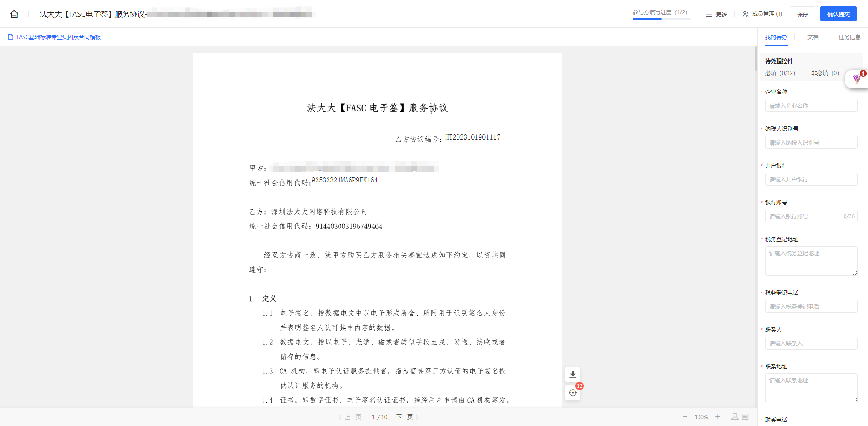The image size is (868, 426).
Task: Focus the 税务登记地址 text area
Action: (811, 261)
